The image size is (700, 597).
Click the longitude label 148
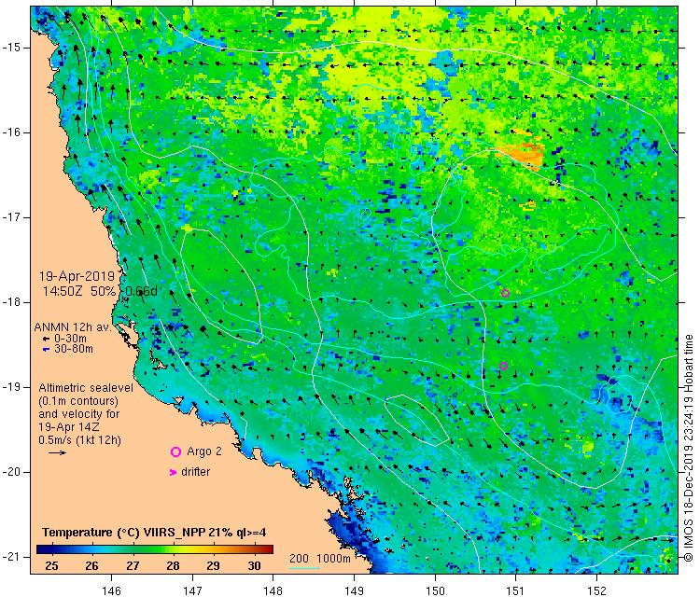click(273, 590)
